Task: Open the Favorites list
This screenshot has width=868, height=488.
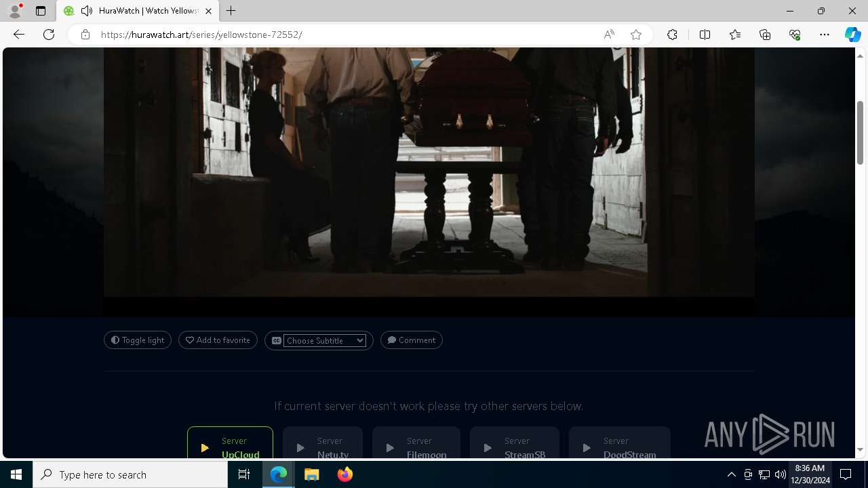Action: coord(735,35)
